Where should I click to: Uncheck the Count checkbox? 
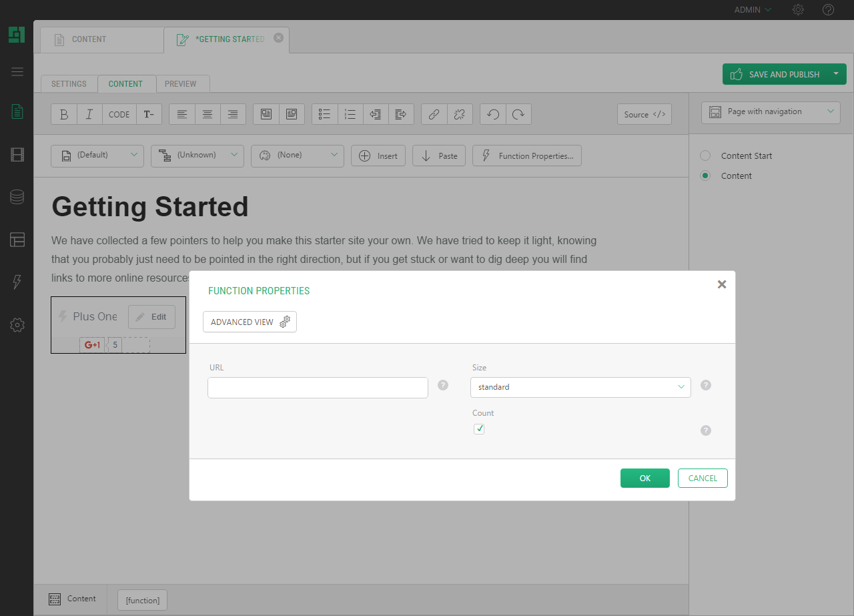tap(479, 429)
